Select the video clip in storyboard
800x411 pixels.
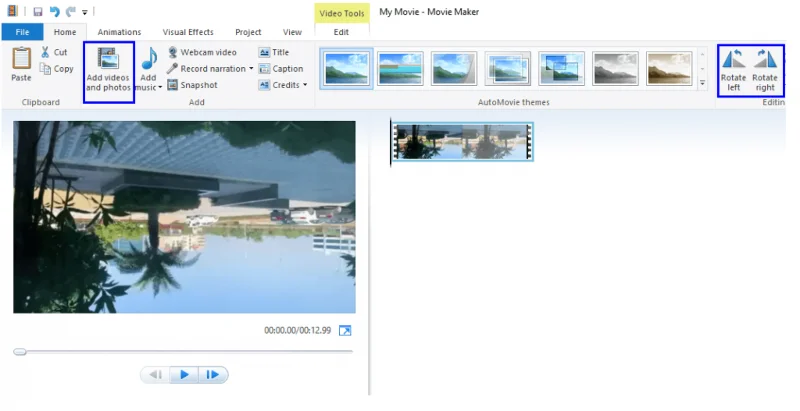(x=462, y=142)
